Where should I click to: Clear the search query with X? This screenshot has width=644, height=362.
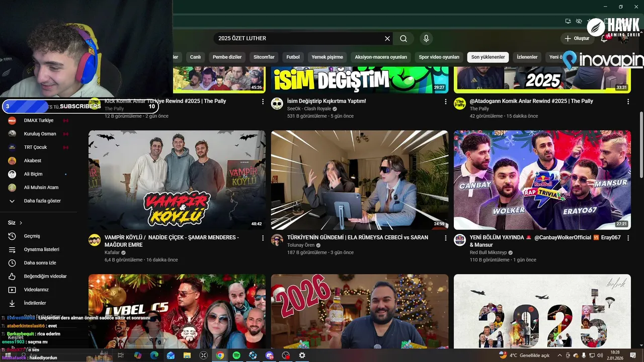(x=387, y=38)
